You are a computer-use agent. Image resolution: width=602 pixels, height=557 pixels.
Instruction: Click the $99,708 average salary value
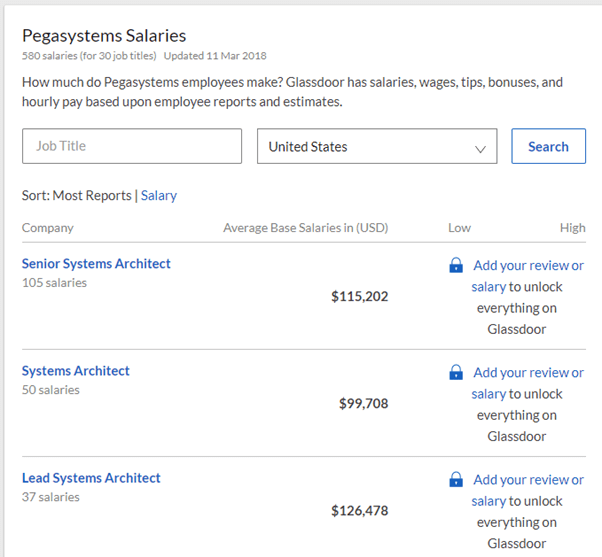[364, 403]
